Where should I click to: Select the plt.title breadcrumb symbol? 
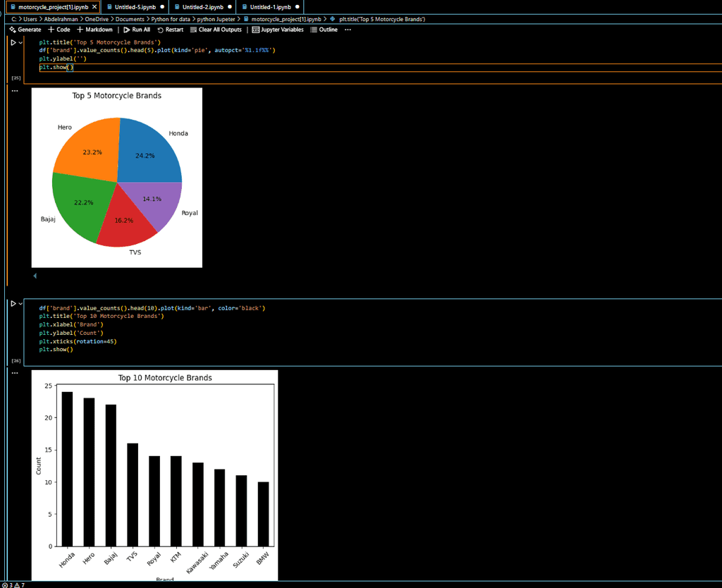pos(378,19)
